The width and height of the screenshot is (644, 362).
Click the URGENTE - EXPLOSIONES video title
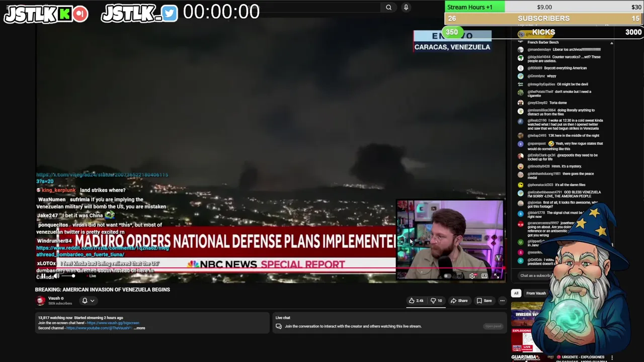(x=582, y=357)
